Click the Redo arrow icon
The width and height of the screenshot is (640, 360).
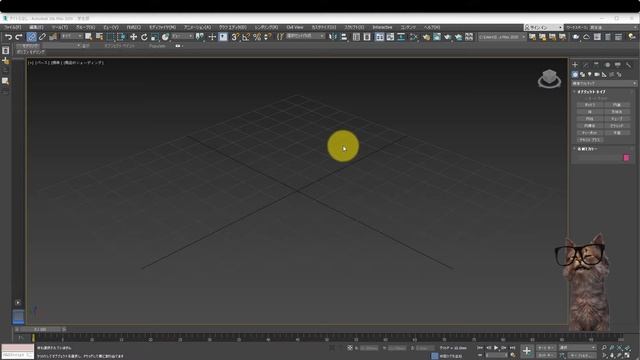[x=18, y=37]
